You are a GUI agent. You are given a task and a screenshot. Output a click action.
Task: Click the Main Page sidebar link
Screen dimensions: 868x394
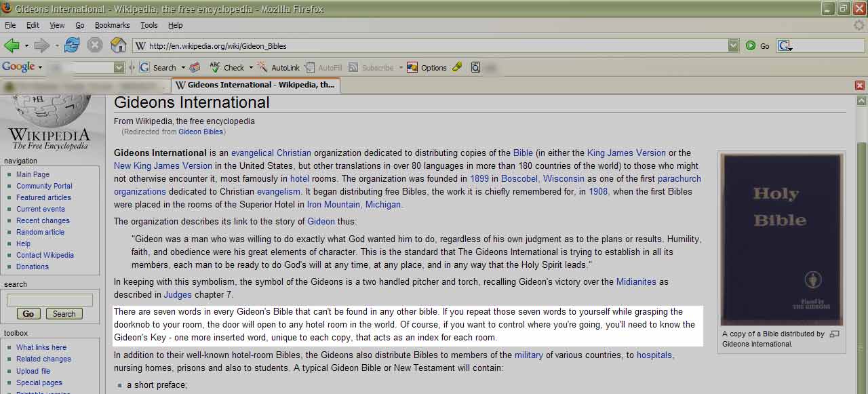click(x=33, y=174)
